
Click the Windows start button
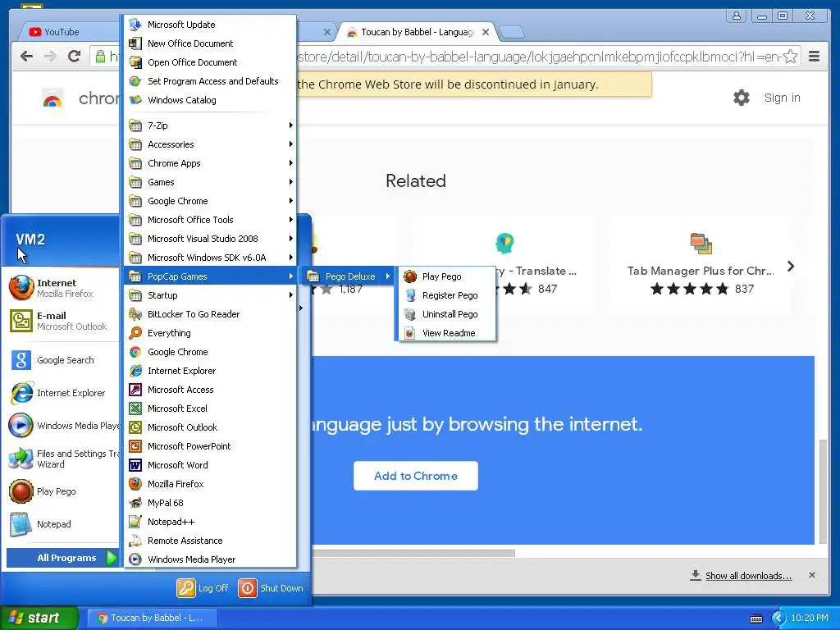click(39, 618)
